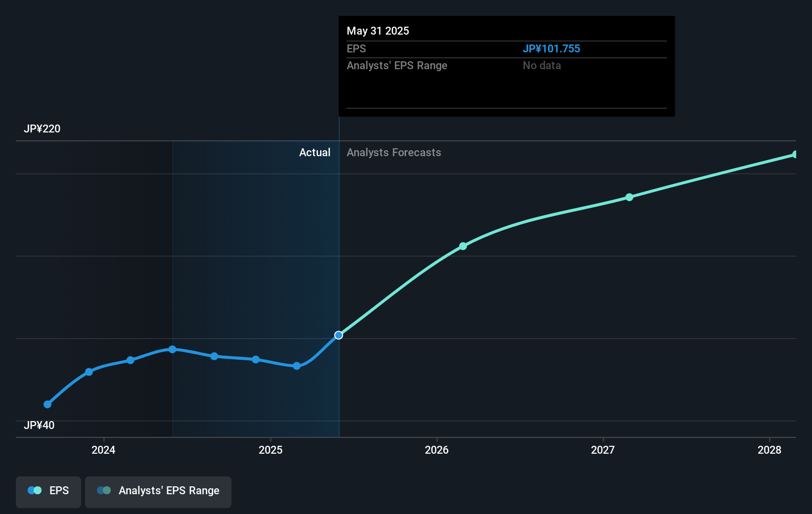Toggle the EPS legend series

pos(48,491)
